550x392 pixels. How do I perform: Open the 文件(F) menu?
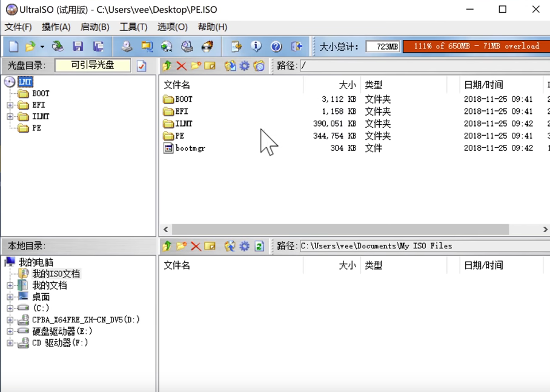click(x=18, y=27)
